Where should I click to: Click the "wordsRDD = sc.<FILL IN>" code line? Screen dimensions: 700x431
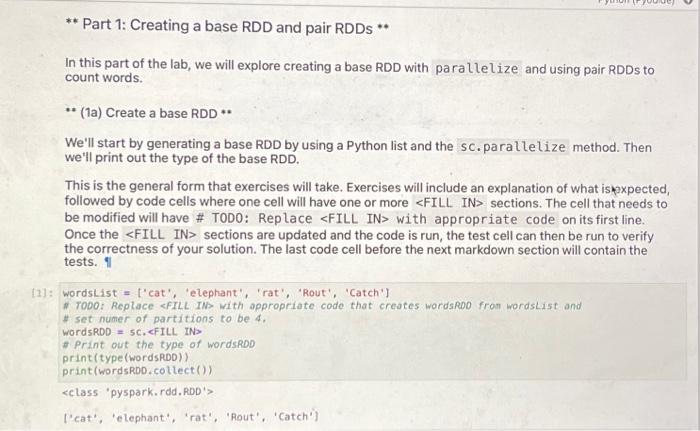(x=132, y=332)
